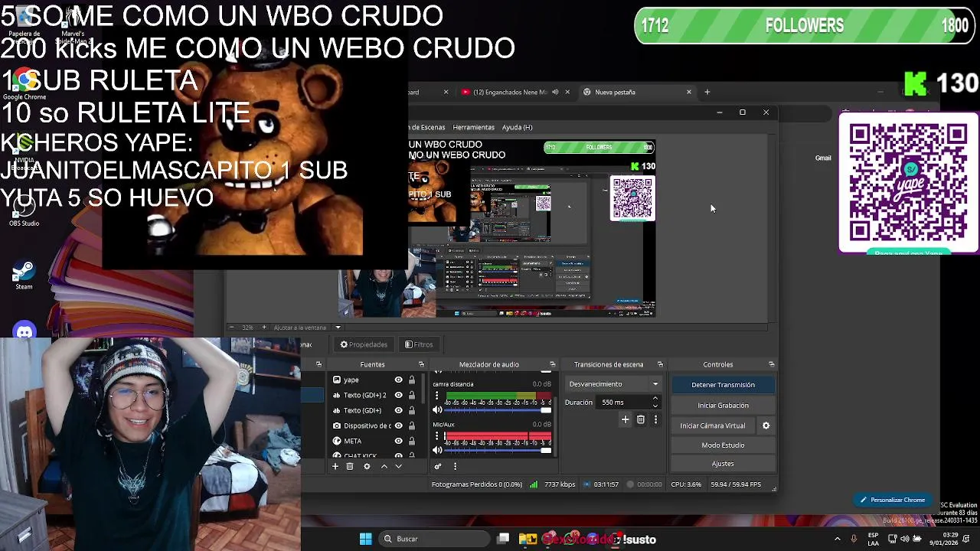Move selected source up with arrow

pyautogui.click(x=384, y=466)
